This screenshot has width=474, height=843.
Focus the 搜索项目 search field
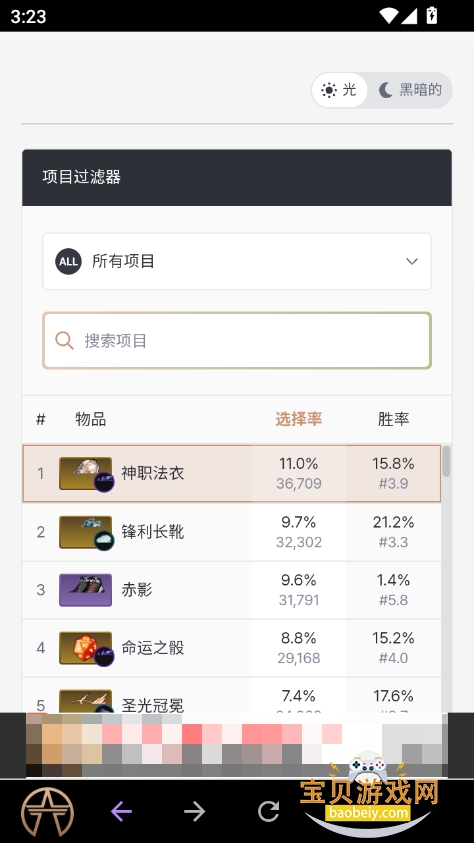(236, 340)
